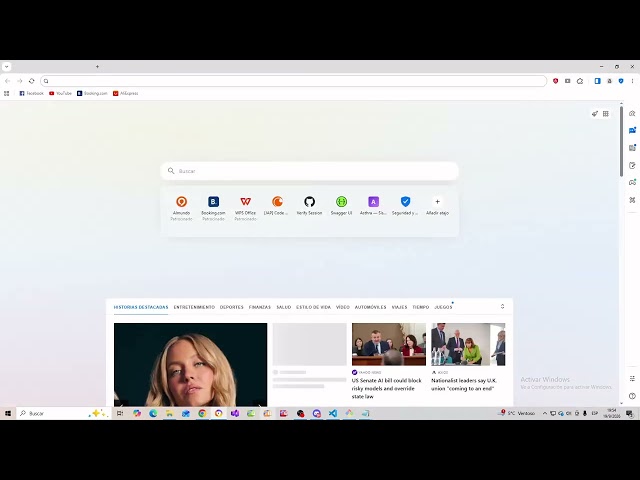Toggle the blue side panel button
The width and height of the screenshot is (640, 480).
click(x=598, y=81)
